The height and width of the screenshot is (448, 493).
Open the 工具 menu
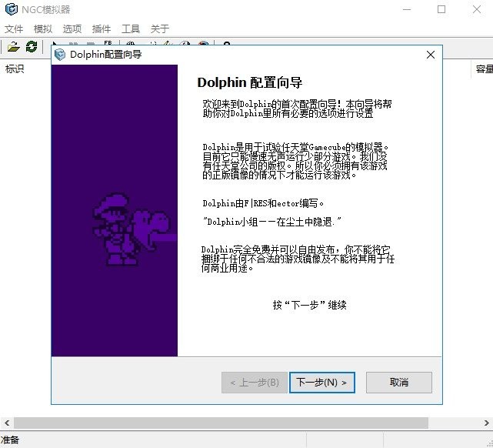131,29
